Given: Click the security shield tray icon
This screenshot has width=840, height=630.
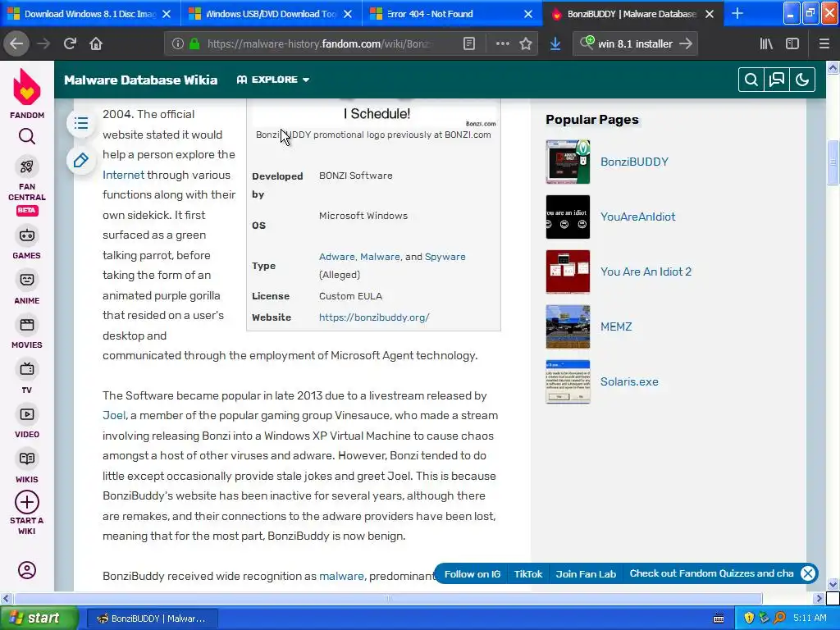Looking at the screenshot, I should point(748,619).
